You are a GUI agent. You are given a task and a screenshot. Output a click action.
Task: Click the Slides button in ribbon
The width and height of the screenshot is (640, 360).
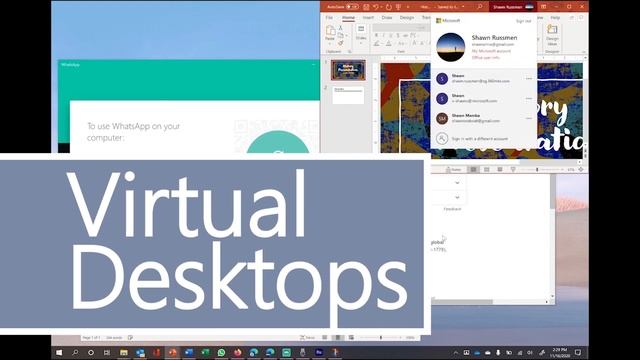coord(361,33)
